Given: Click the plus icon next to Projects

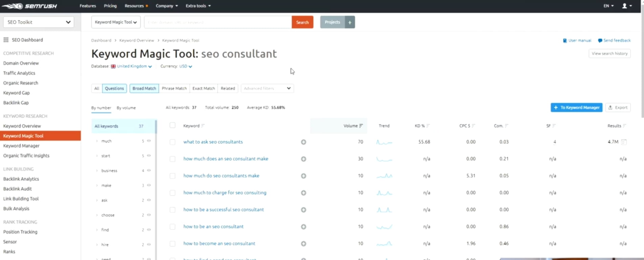Looking at the screenshot, I should 350,22.
